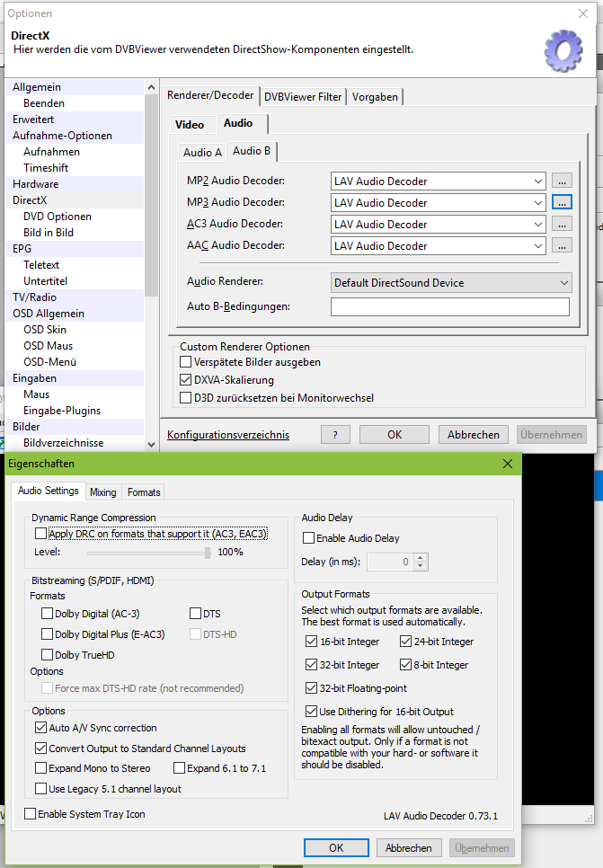Click Abbrechen in Optionen window
This screenshot has height=868, width=603.
(x=474, y=435)
